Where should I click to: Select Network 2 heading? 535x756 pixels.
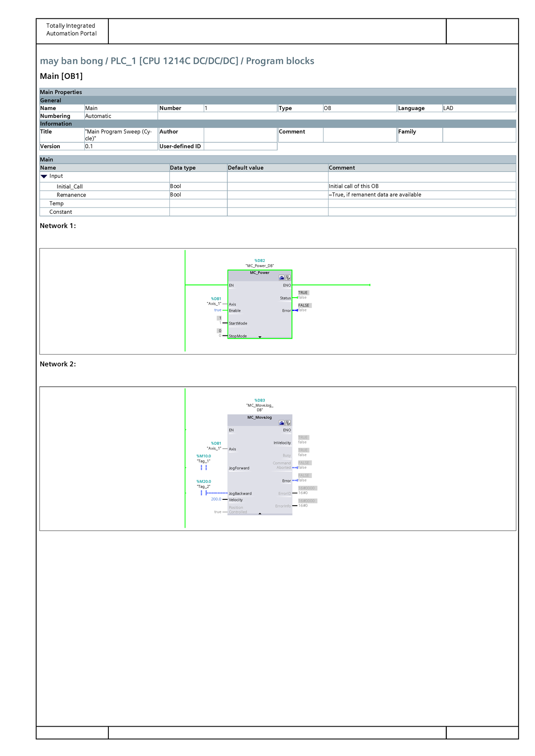point(58,364)
